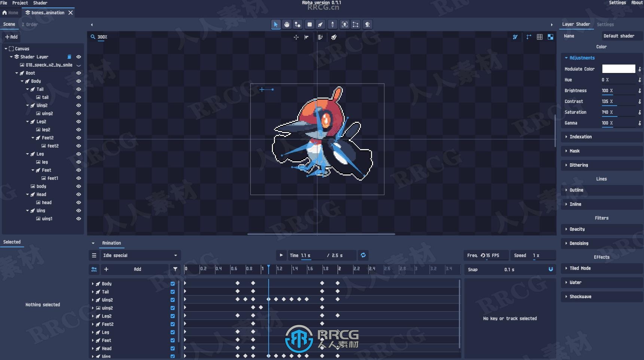Image resolution: width=644 pixels, height=360 pixels.
Task: Open Settings in the top right
Action: tap(617, 3)
